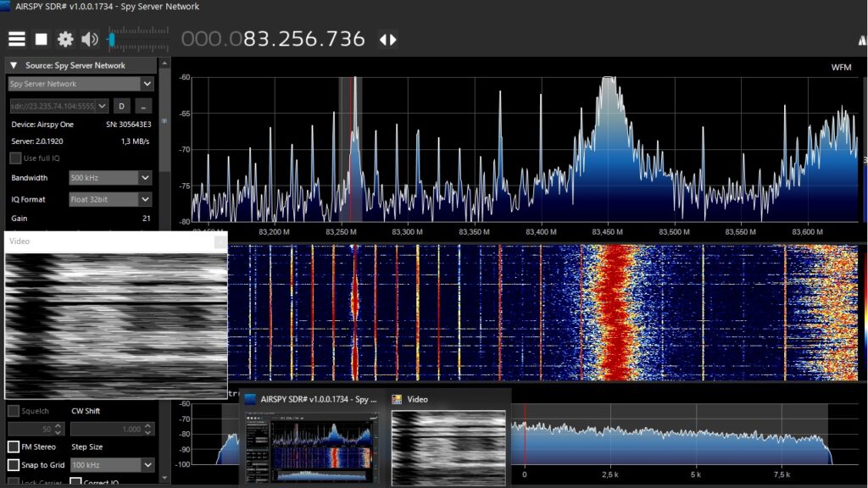Click the scroll-down arrow of sidebar scrollbar
This screenshot has height=488, width=868.
tap(164, 478)
